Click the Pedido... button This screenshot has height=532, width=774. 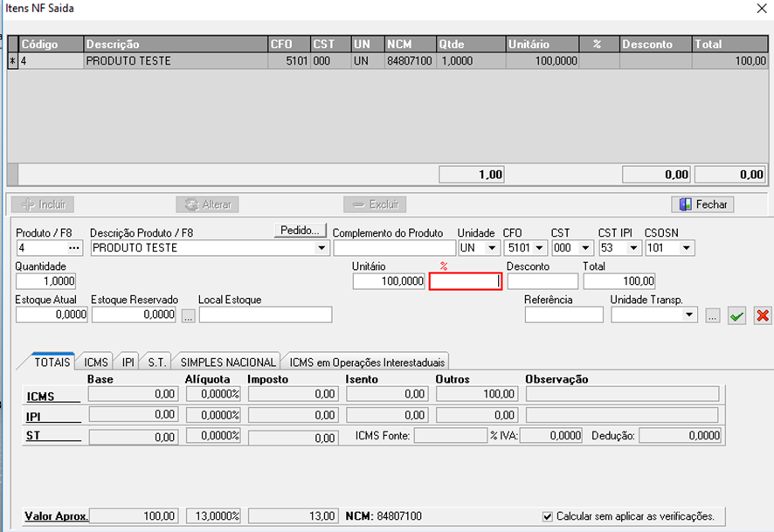[x=301, y=231]
